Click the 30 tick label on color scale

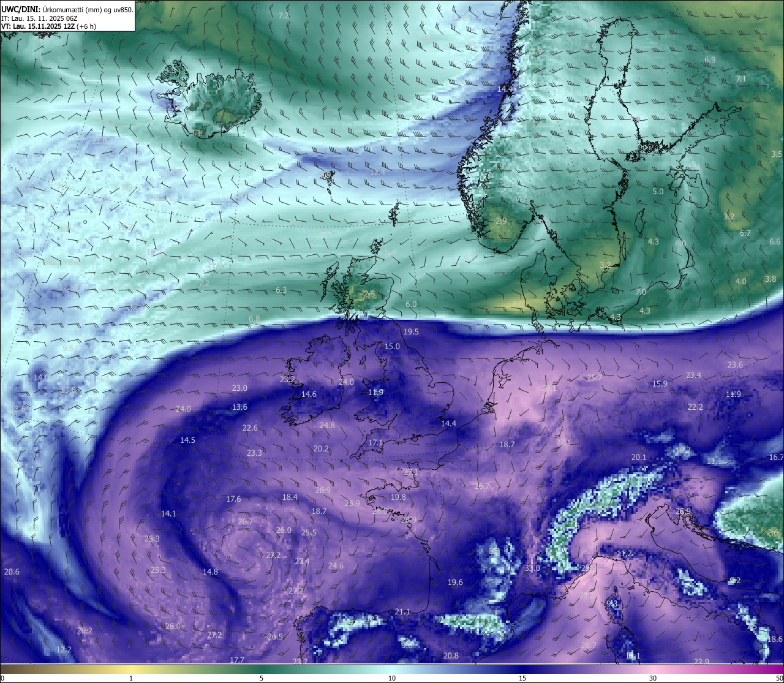point(653,678)
